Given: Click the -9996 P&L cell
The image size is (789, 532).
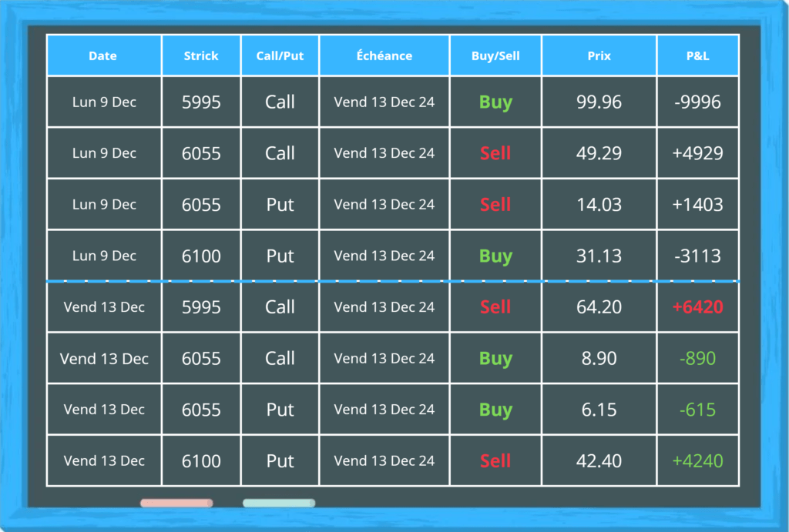Looking at the screenshot, I should pyautogui.click(x=697, y=102).
